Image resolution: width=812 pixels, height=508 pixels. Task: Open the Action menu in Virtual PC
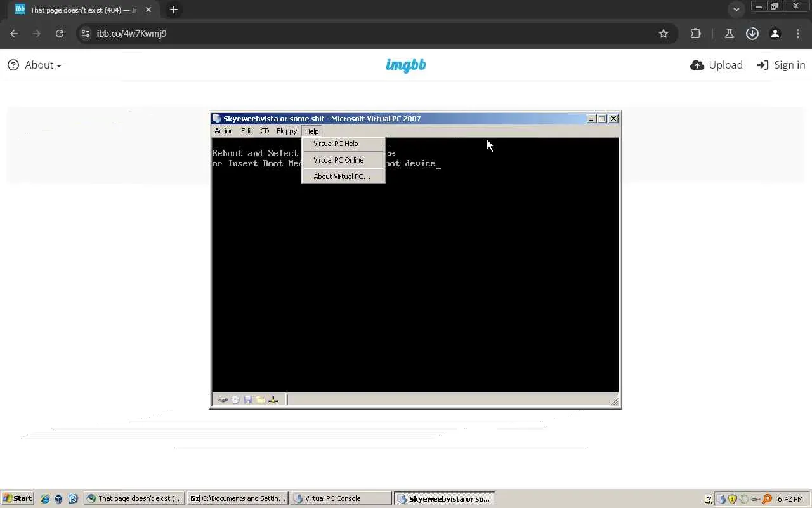click(x=224, y=131)
